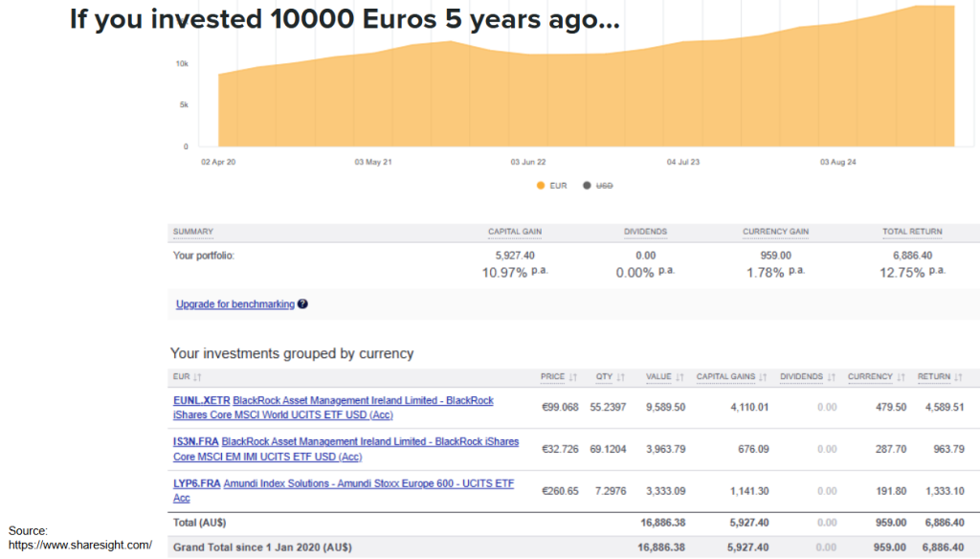
Task: Sort by CURRENCY column arrows
Action: [x=901, y=377]
